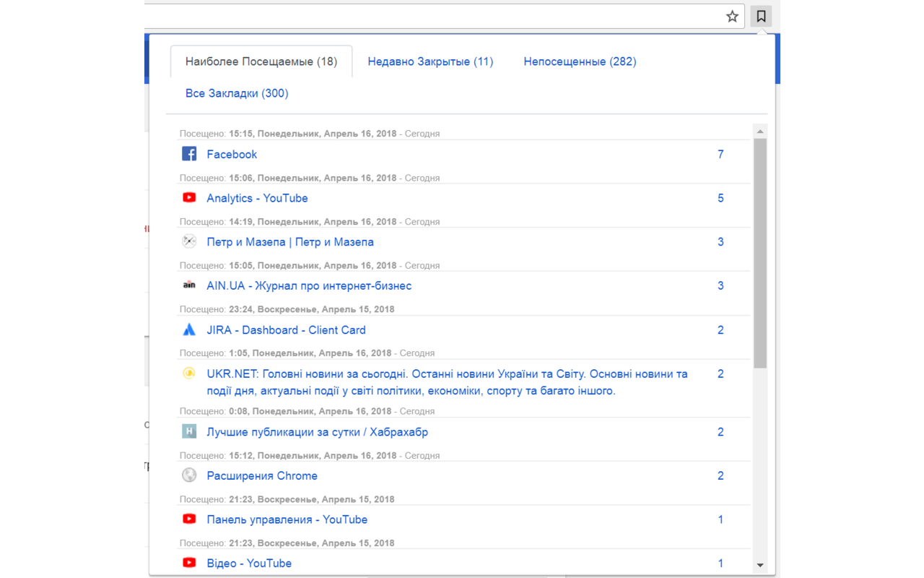Click the vertical scrollbar thumb

[759, 254]
